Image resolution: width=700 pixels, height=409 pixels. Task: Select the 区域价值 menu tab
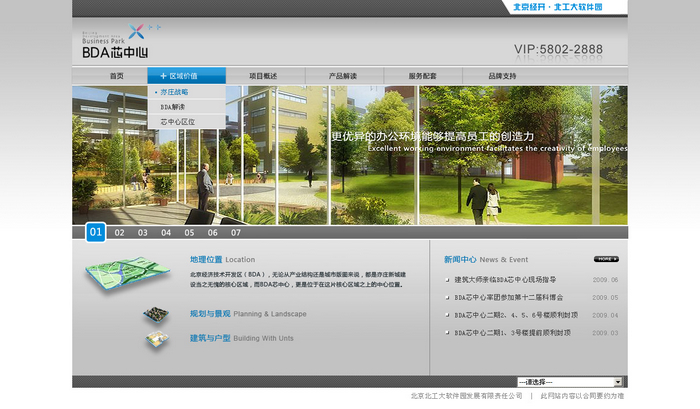click(x=187, y=76)
